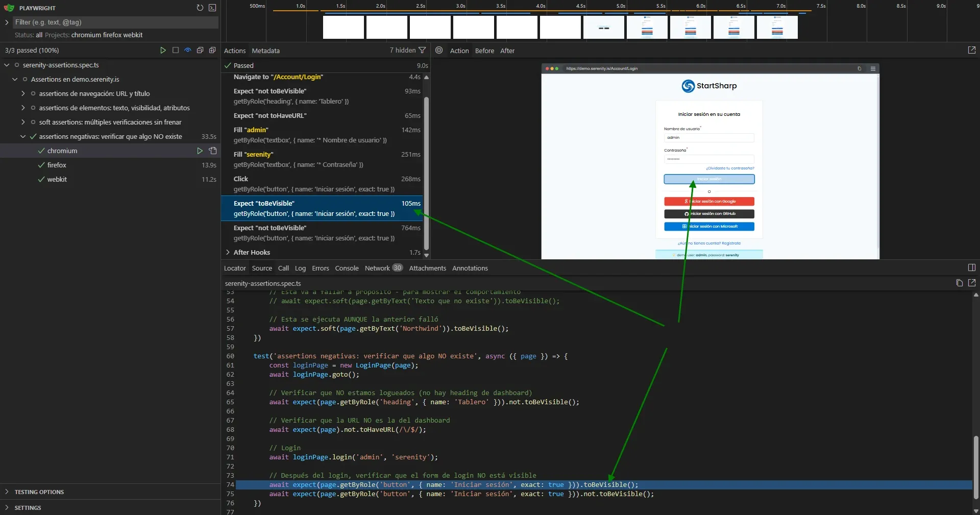Click the 7 hidden filter button
Image resolution: width=980 pixels, height=515 pixels.
pos(407,50)
